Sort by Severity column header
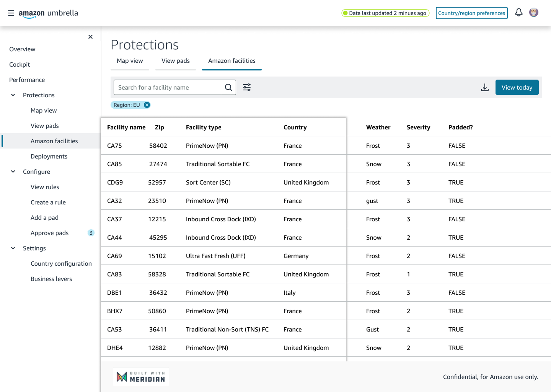 [418, 127]
